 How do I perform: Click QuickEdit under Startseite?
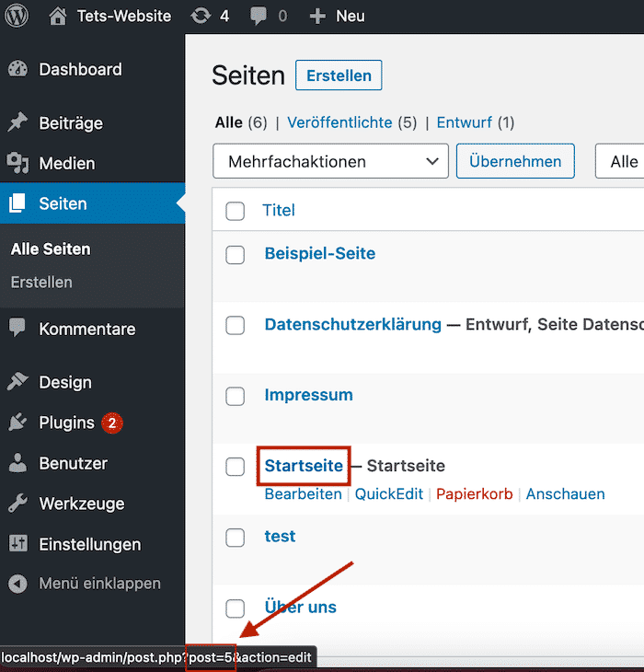pyautogui.click(x=389, y=493)
